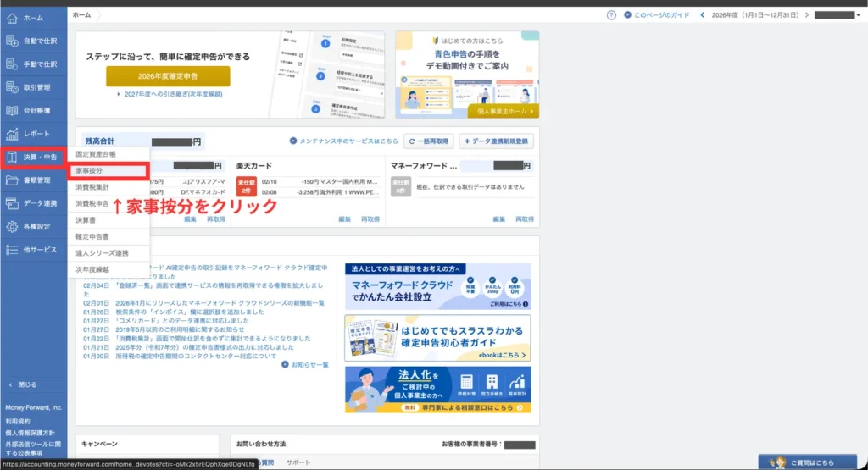The image size is (868, 470).
Task: Select 次年度繰越 from the submenu
Action: click(x=108, y=270)
